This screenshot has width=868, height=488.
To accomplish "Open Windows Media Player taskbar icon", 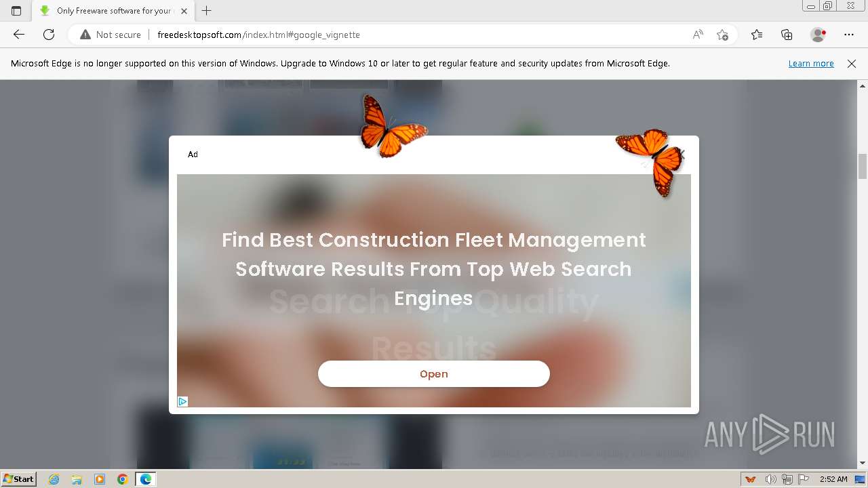I will (100, 479).
